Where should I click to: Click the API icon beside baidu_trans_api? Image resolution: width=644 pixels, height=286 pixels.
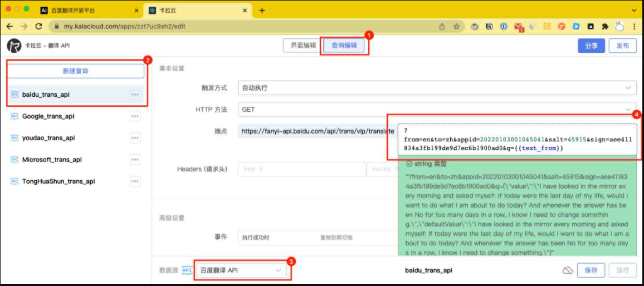point(14,95)
